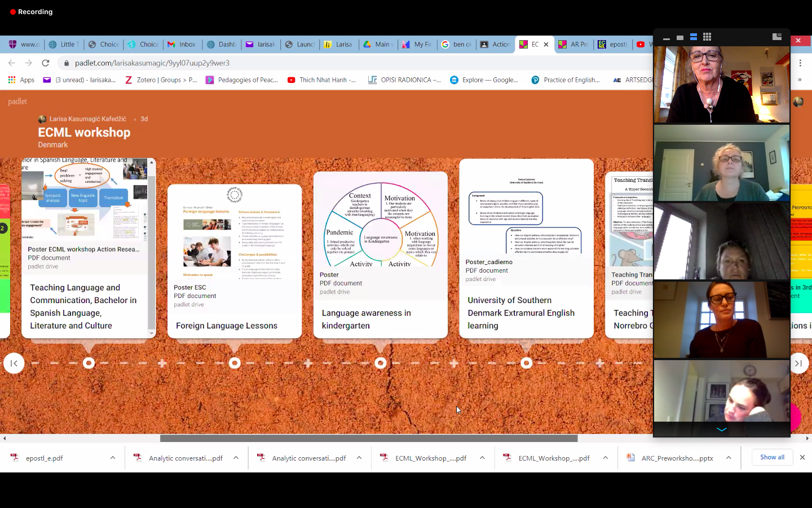Select timeline marker under Language awareness in kindergarten
The height and width of the screenshot is (508, 812).
tap(381, 364)
